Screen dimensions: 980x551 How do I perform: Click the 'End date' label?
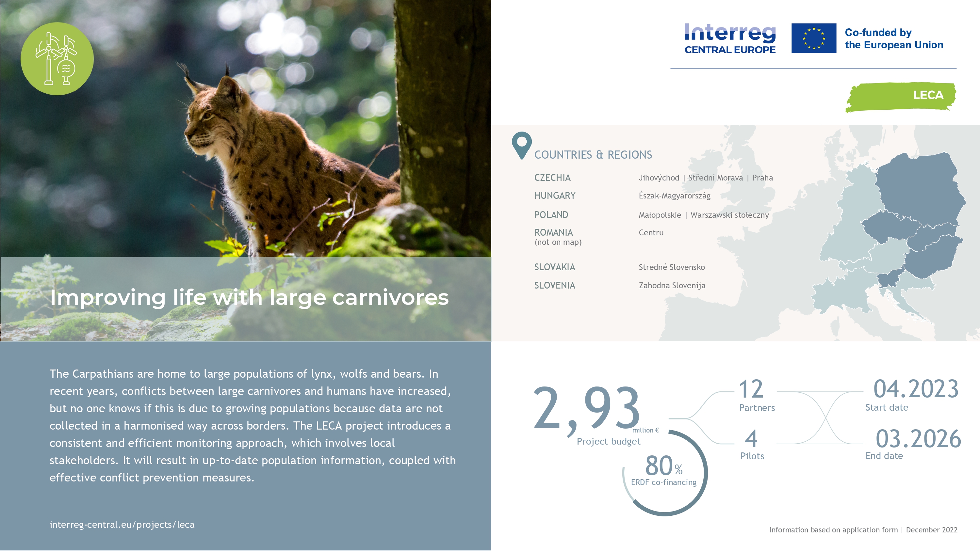pos(884,456)
